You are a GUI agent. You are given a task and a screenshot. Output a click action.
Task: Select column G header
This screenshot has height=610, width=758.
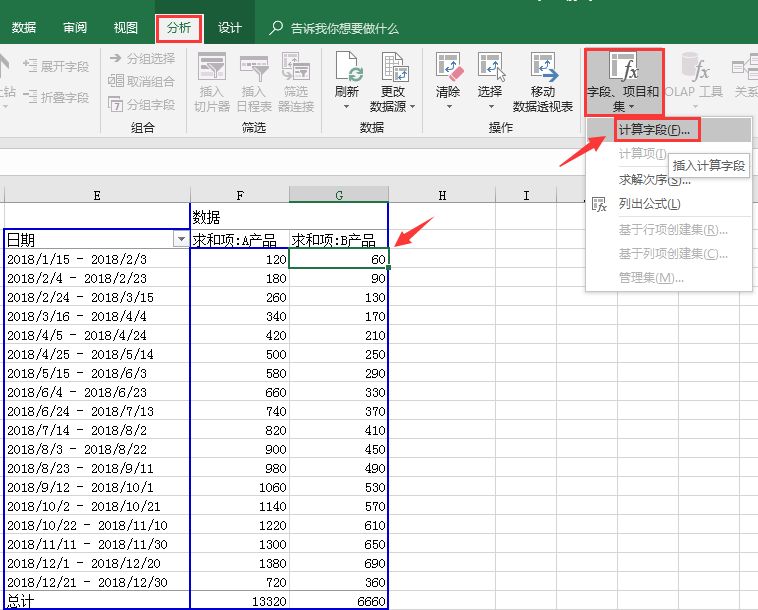coord(339,195)
